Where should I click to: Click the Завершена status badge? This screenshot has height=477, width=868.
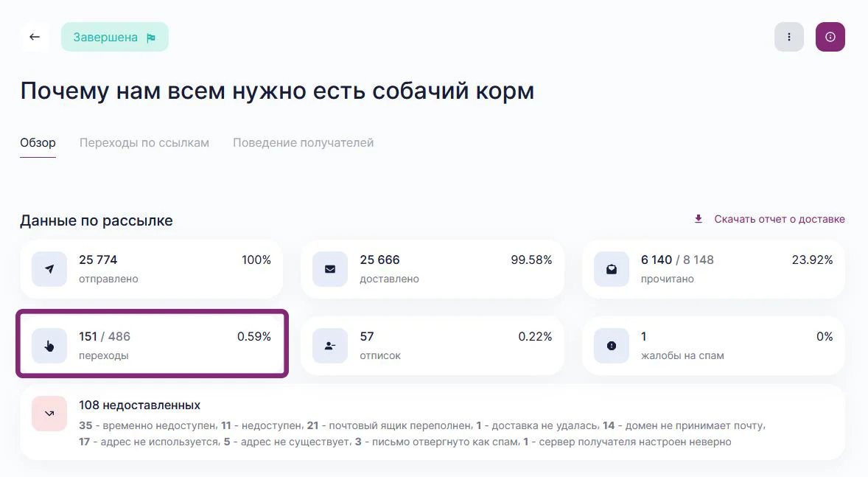pos(114,37)
